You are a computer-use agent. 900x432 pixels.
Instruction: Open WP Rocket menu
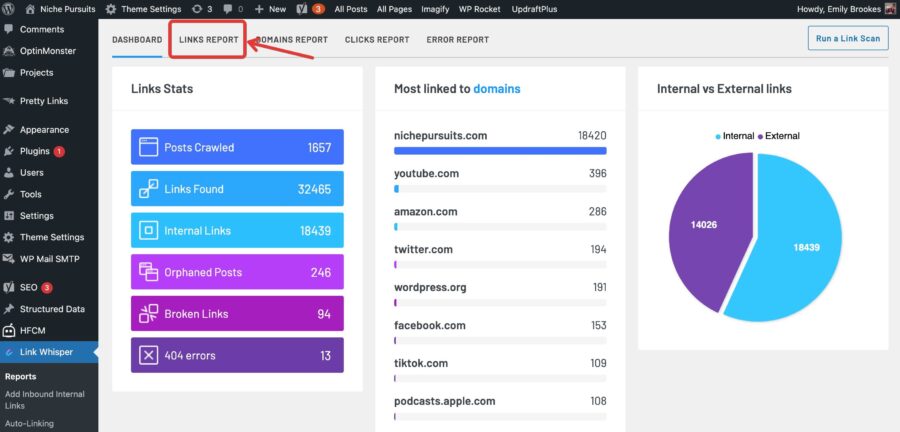pos(479,9)
